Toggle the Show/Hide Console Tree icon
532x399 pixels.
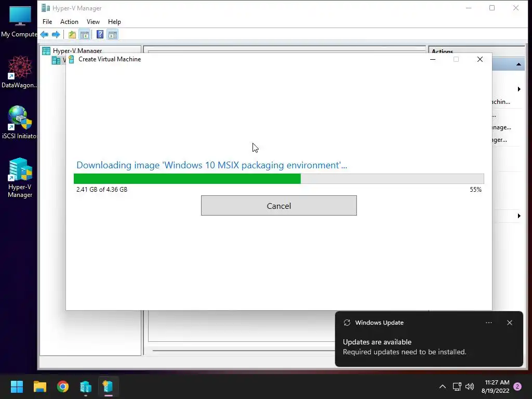click(85, 35)
